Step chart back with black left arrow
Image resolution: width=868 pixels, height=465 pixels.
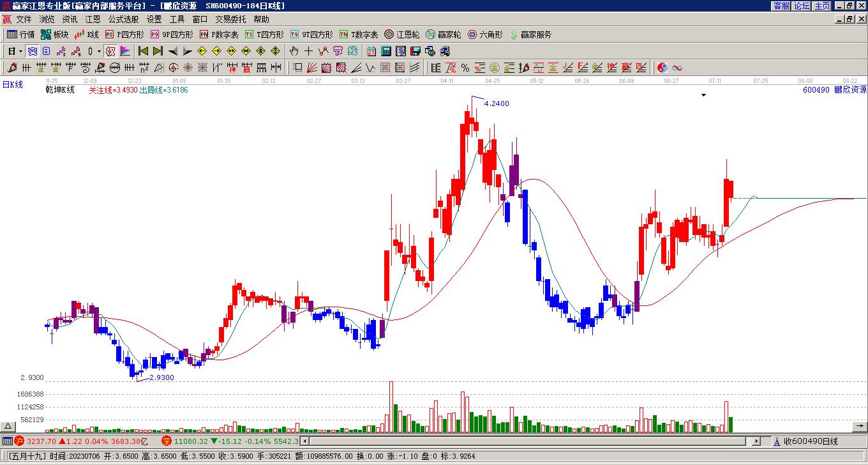tap(173, 51)
